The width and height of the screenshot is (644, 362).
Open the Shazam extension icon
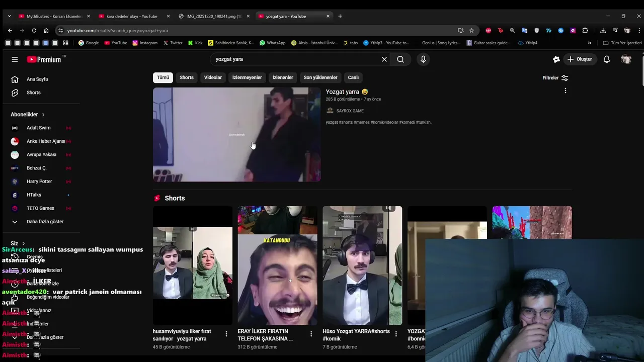coord(561,31)
